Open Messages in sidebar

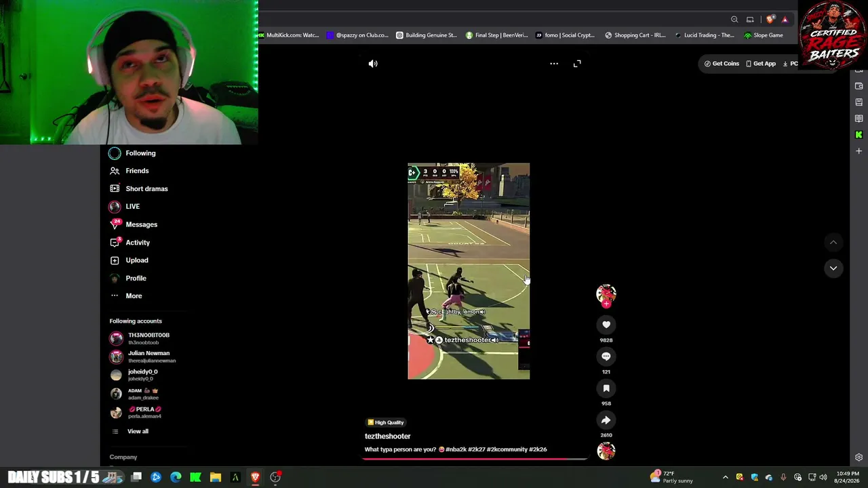click(134, 224)
